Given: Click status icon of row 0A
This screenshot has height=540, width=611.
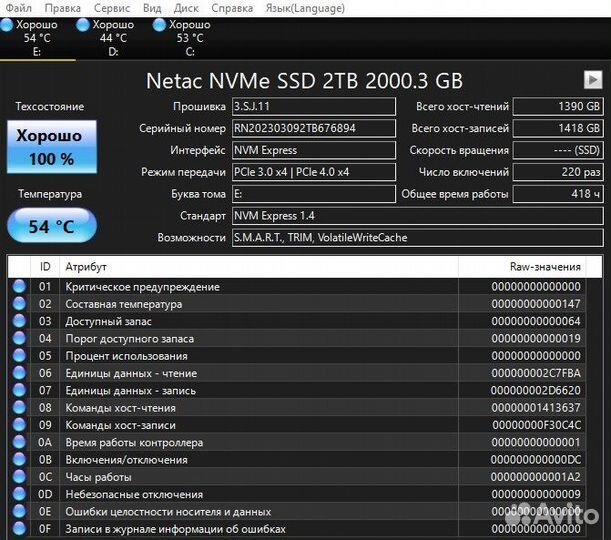Looking at the screenshot, I should (19, 442).
